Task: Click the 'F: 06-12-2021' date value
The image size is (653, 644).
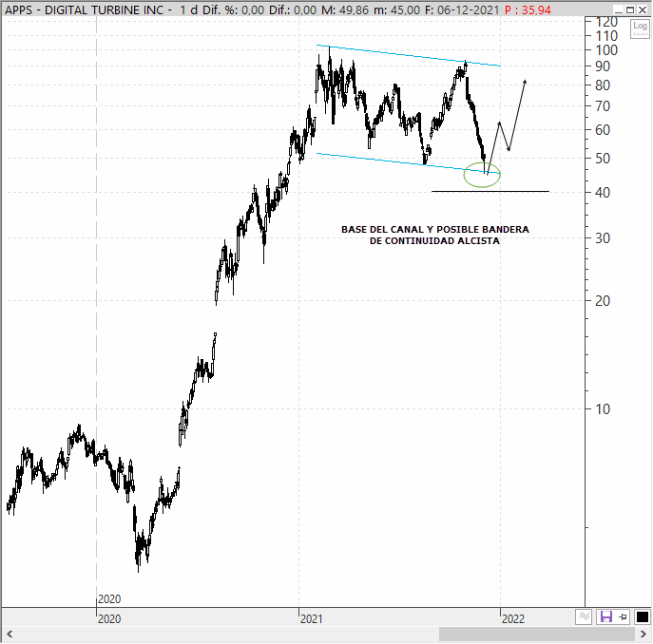Action: [x=462, y=9]
